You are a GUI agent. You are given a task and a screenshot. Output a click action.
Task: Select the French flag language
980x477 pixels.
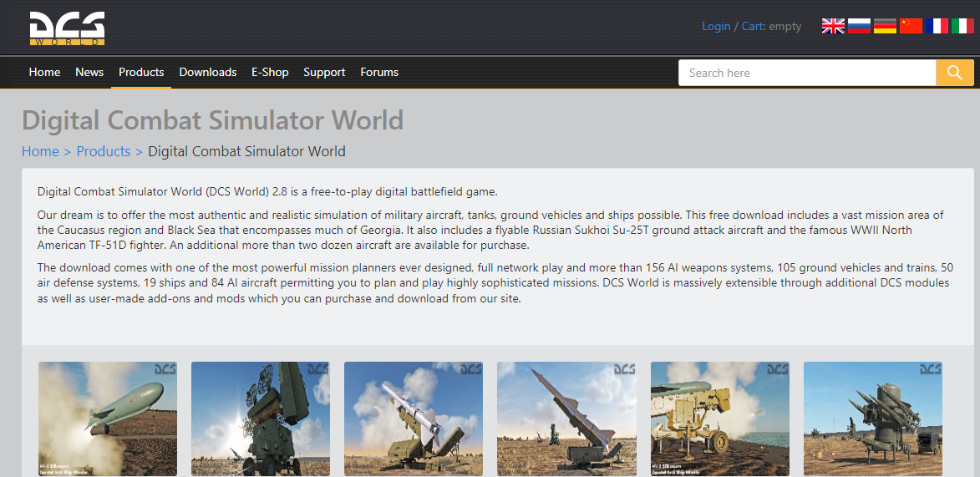tap(937, 26)
